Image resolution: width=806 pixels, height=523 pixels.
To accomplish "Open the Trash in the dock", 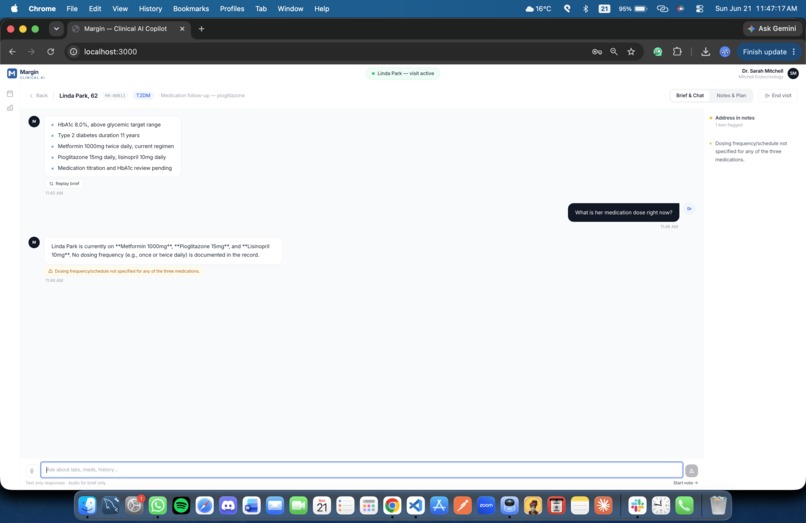I will point(718,506).
